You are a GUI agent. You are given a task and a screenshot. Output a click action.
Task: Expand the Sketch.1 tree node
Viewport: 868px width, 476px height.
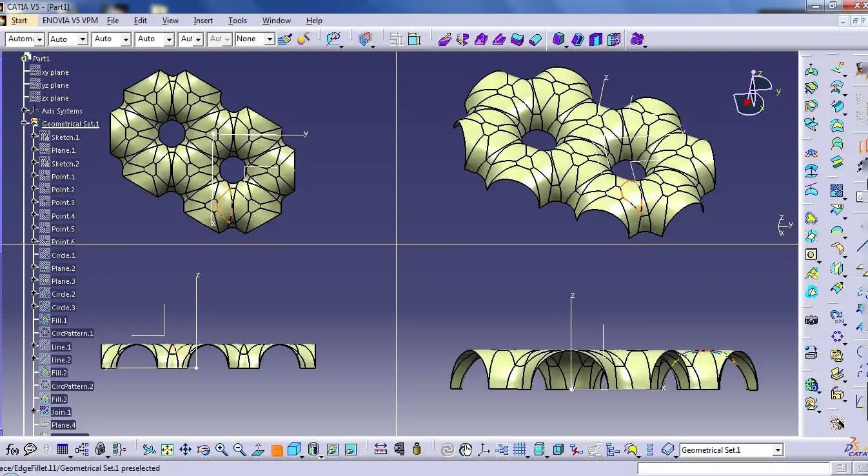click(35, 137)
